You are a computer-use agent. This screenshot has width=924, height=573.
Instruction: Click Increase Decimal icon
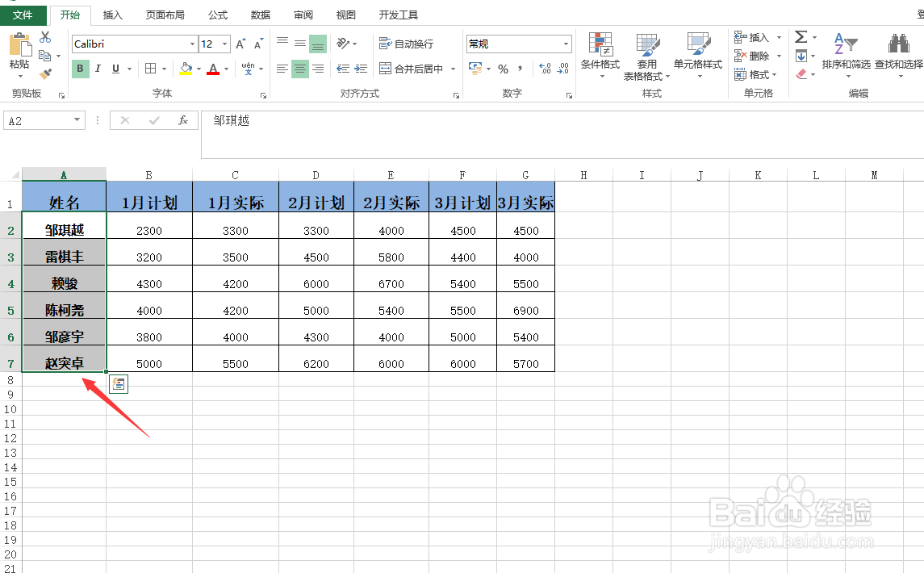545,69
